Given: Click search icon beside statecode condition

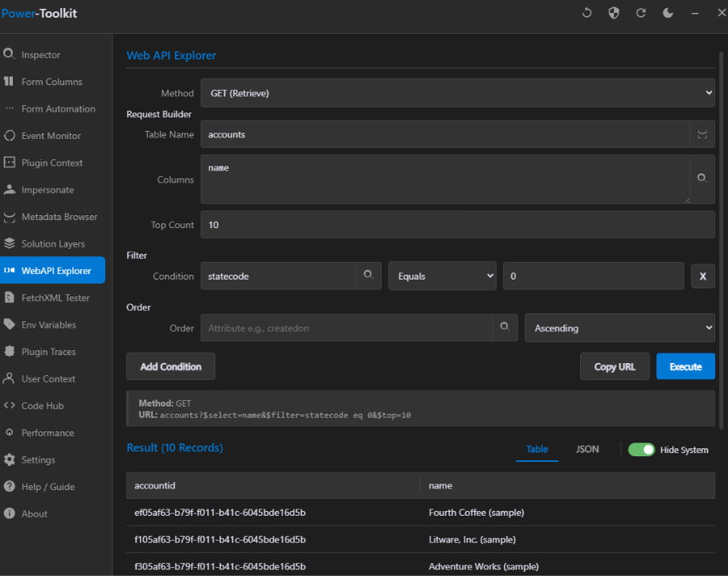Looking at the screenshot, I should [x=368, y=276].
